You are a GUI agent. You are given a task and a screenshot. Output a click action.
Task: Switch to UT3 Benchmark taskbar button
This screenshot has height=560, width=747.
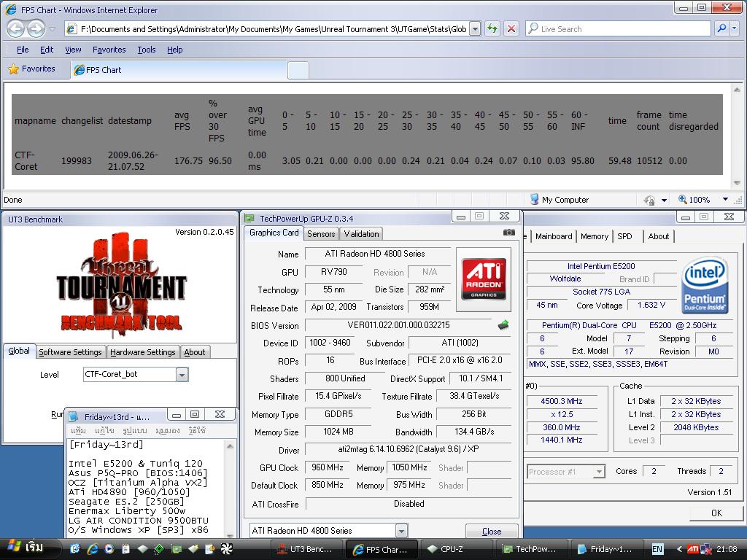coord(307,549)
